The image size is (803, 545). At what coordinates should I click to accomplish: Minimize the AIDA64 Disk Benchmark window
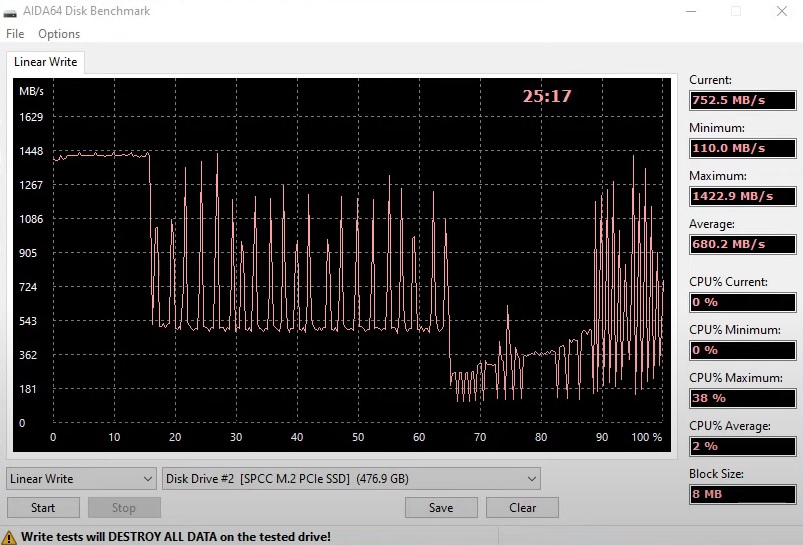coord(691,11)
